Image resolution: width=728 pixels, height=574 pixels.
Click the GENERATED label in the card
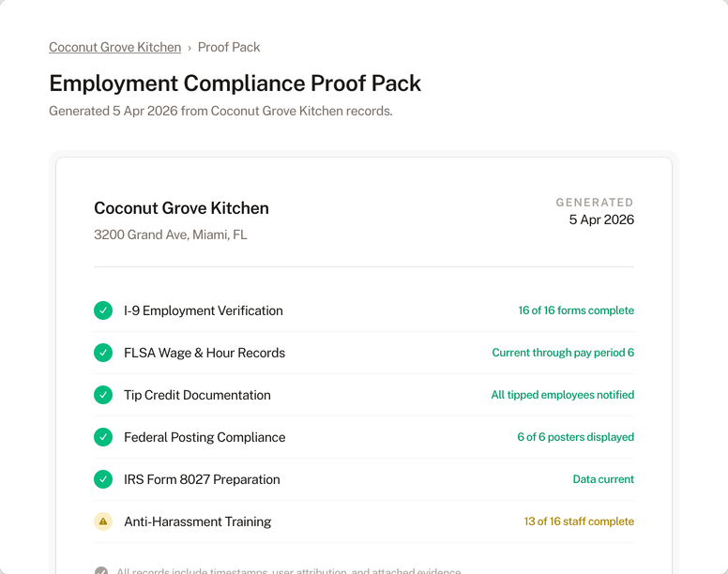click(595, 203)
